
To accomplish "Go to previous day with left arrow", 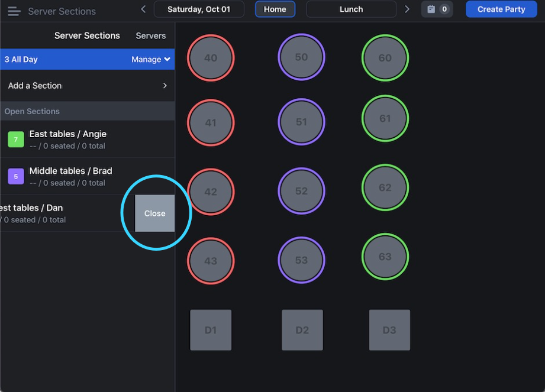I will tap(143, 9).
